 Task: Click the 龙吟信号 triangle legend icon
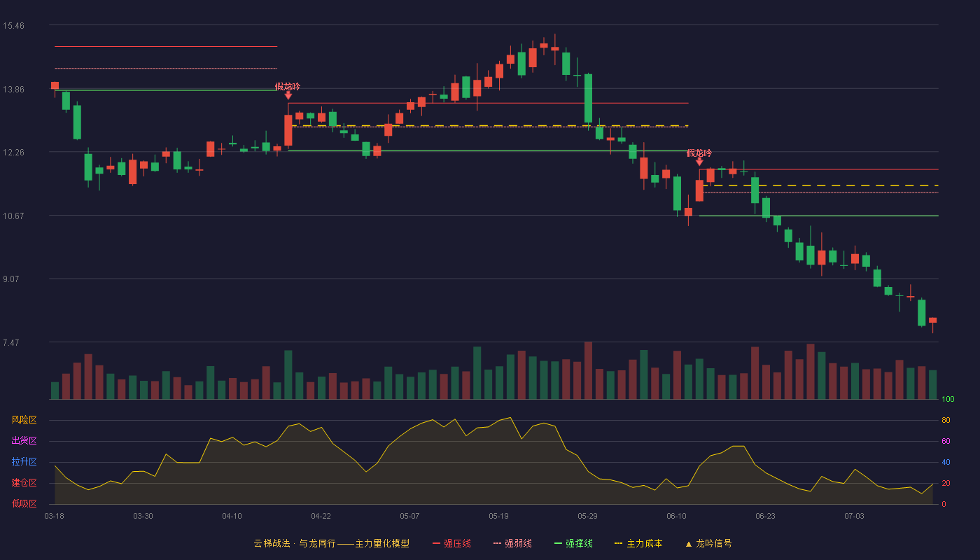click(x=688, y=544)
